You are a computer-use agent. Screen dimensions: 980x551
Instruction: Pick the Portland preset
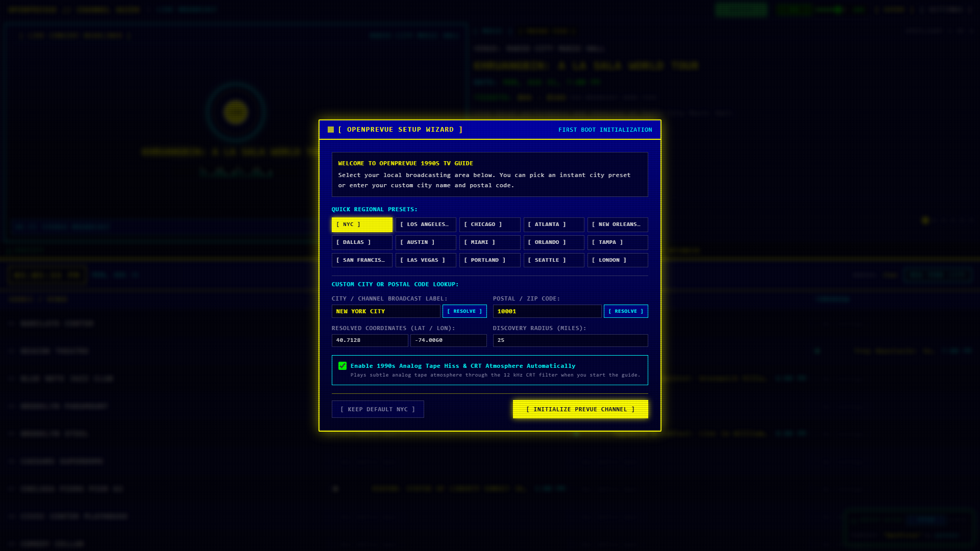pos(490,260)
